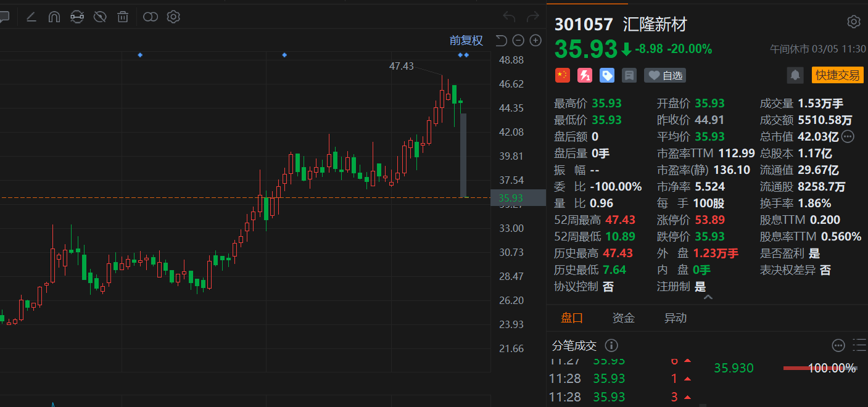Click the chart redo arrow

pos(532,17)
